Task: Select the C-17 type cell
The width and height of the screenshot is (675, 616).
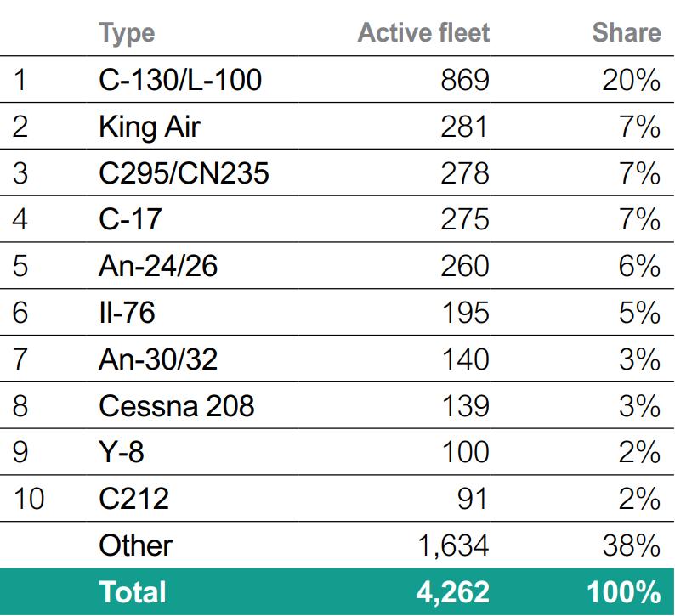Action: [x=130, y=219]
